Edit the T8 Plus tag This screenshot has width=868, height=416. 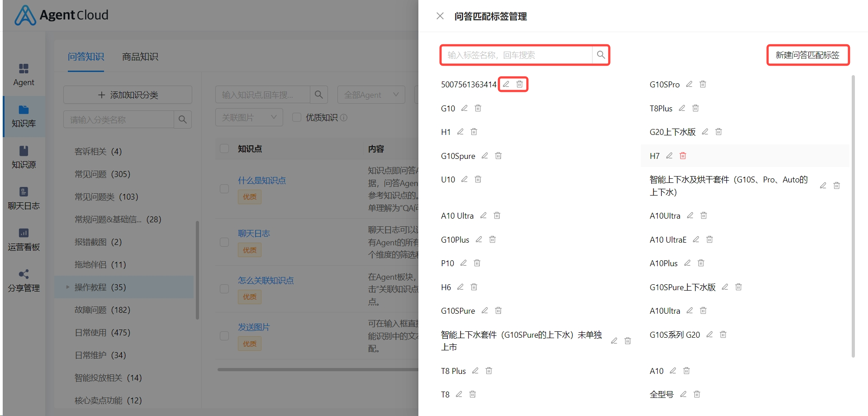tap(475, 371)
